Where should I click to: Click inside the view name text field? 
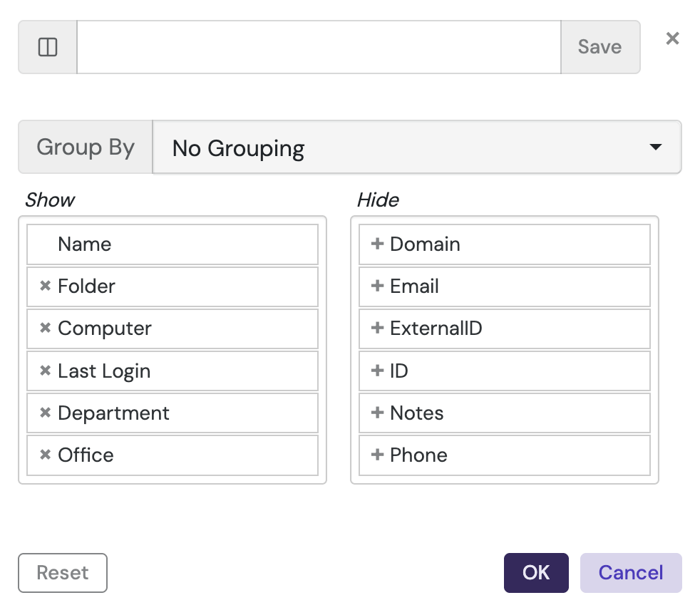(x=319, y=47)
